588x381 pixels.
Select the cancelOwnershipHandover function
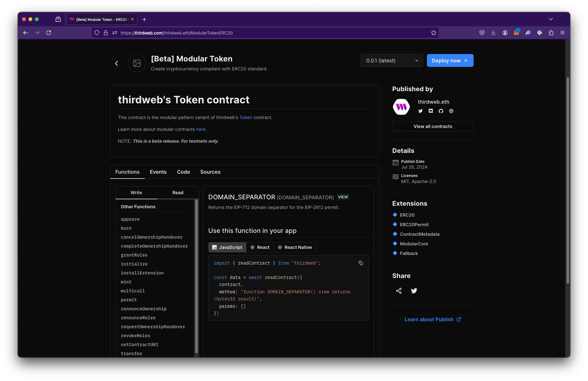(151, 237)
